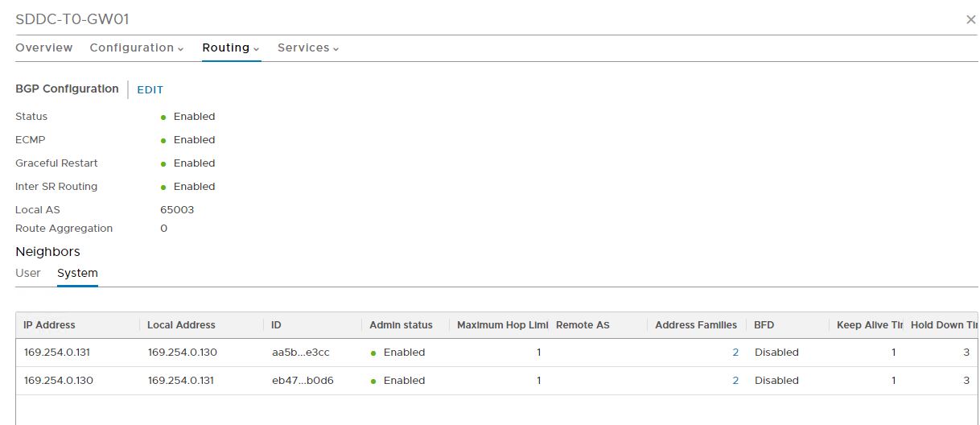Click the BFD column header

pos(764,325)
